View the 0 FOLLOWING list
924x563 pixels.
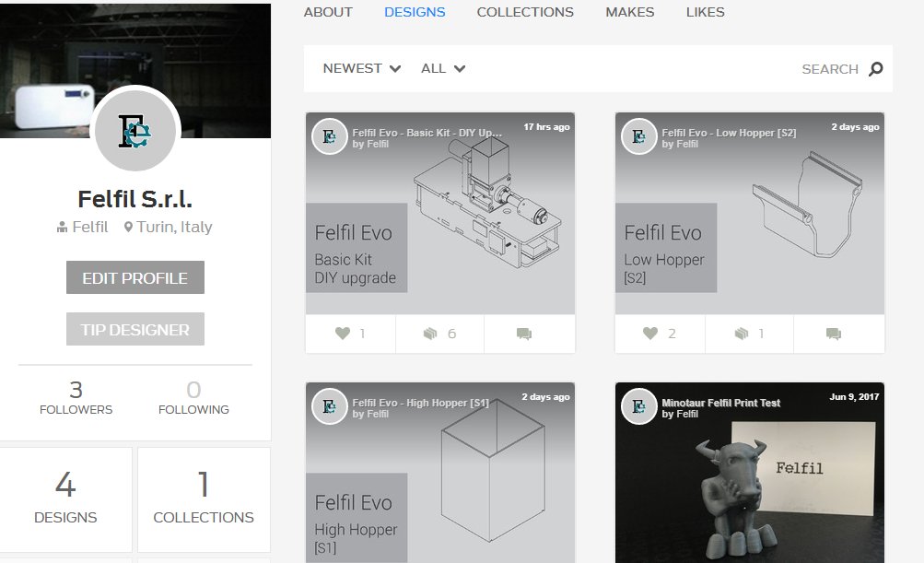[x=193, y=397]
